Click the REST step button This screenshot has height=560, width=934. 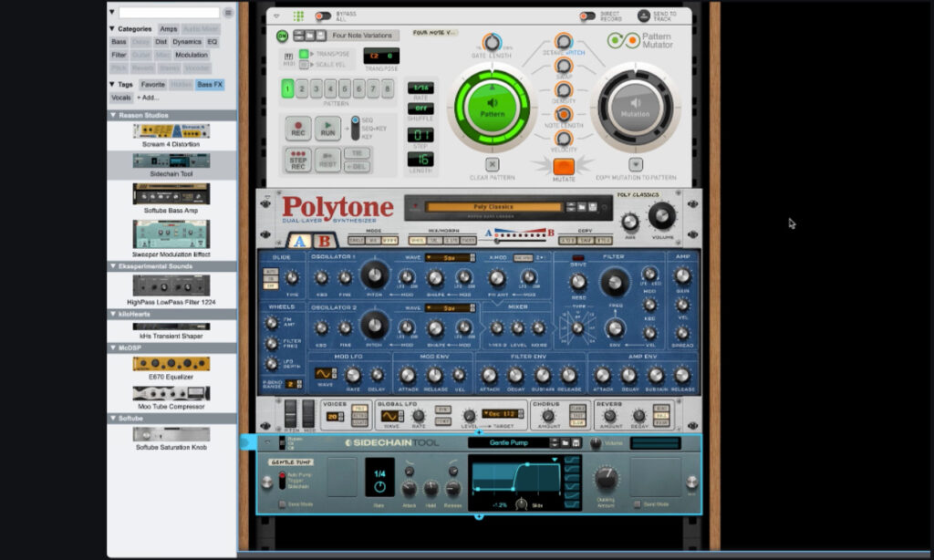[x=327, y=161]
